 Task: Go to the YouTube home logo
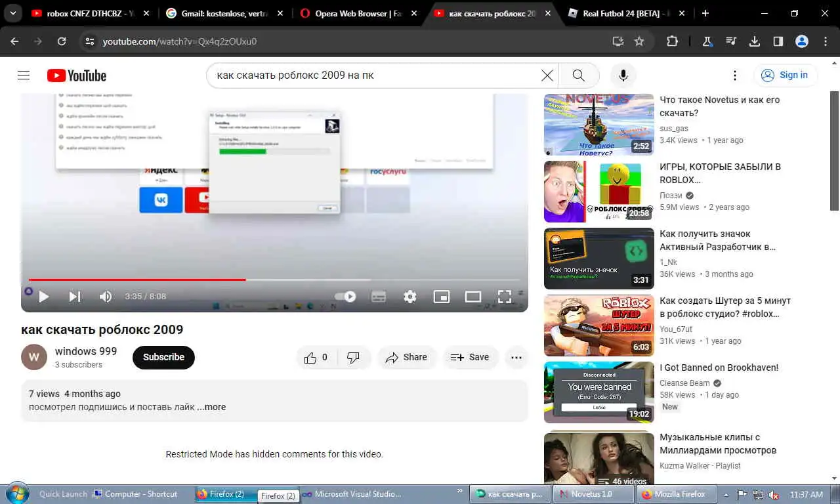point(77,75)
